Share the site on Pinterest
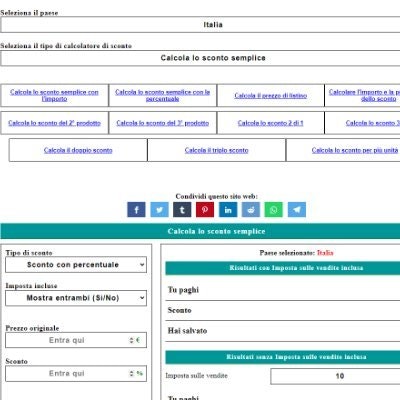This screenshot has width=400, height=400. pos(205,210)
